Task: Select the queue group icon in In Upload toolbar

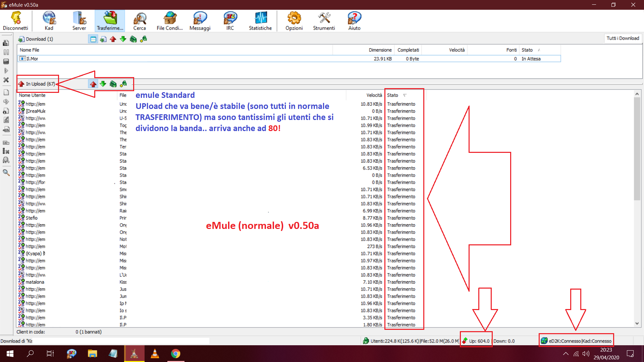Action: click(x=113, y=84)
